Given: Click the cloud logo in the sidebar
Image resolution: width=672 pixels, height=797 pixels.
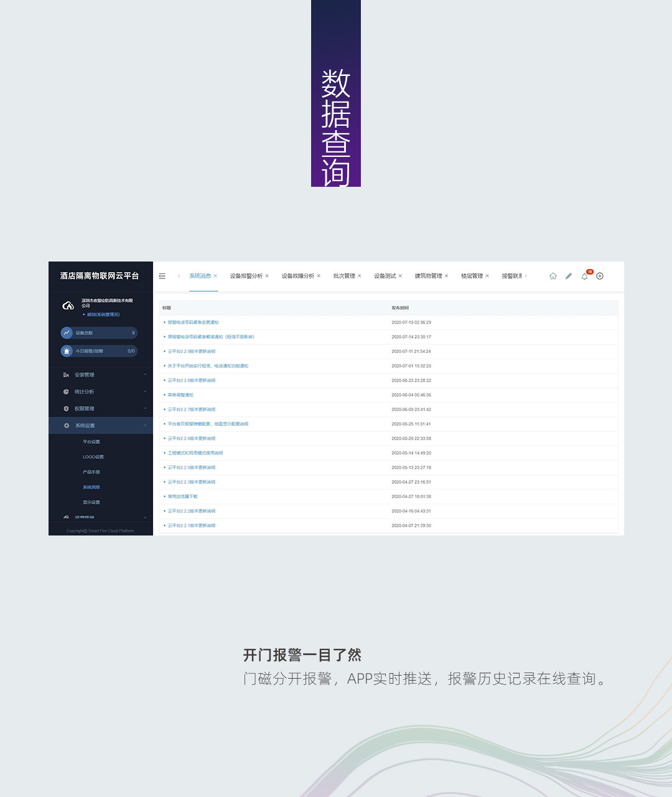Looking at the screenshot, I should [x=68, y=306].
